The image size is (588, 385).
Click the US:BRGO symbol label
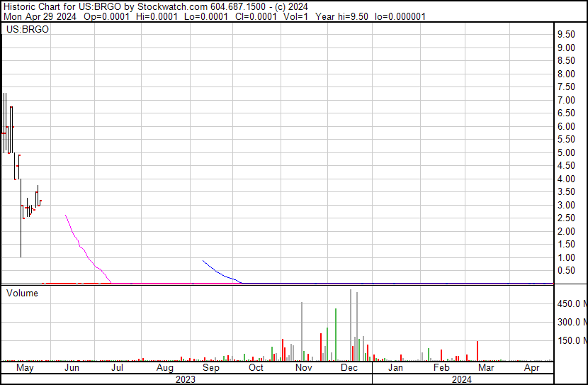(x=28, y=29)
